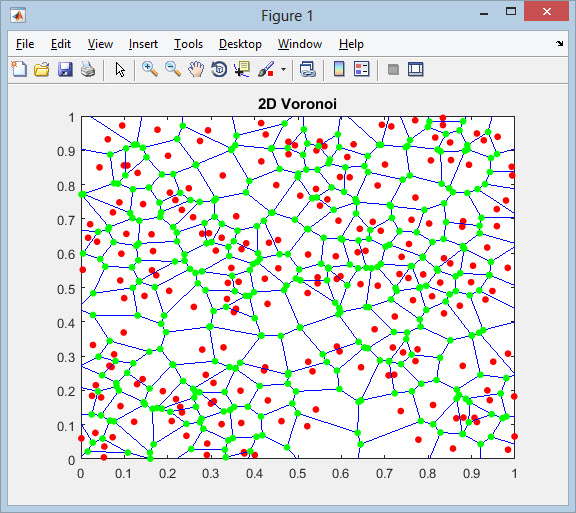Open the Desktop menu
This screenshot has height=513, width=576.
(x=240, y=44)
